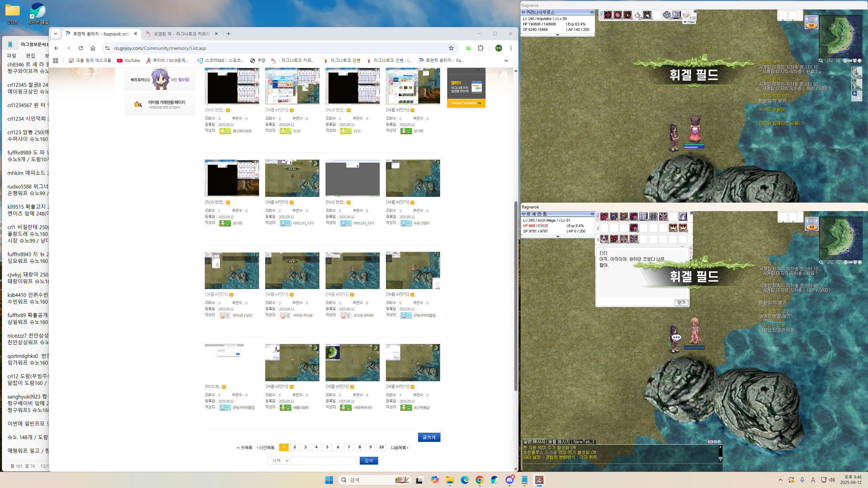The width and height of the screenshot is (868, 488).
Task: Click 검색 search button below pagination
Action: pos(369,461)
